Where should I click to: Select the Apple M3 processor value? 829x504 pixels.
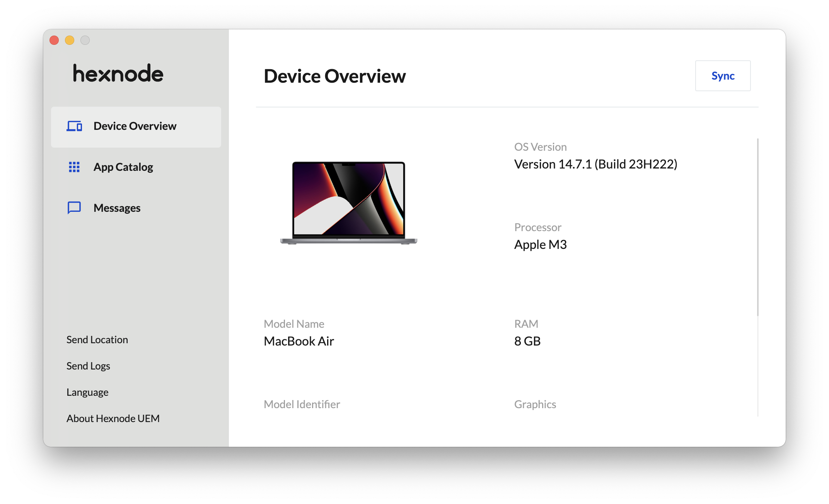pos(540,245)
